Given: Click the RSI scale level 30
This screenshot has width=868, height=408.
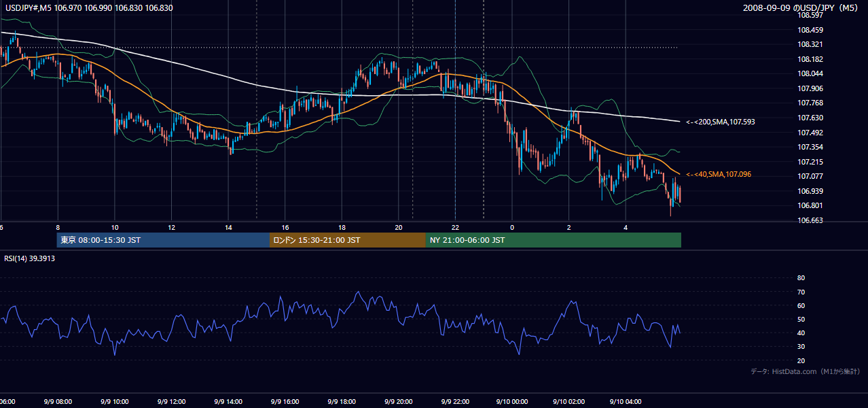Looking at the screenshot, I should click(801, 346).
